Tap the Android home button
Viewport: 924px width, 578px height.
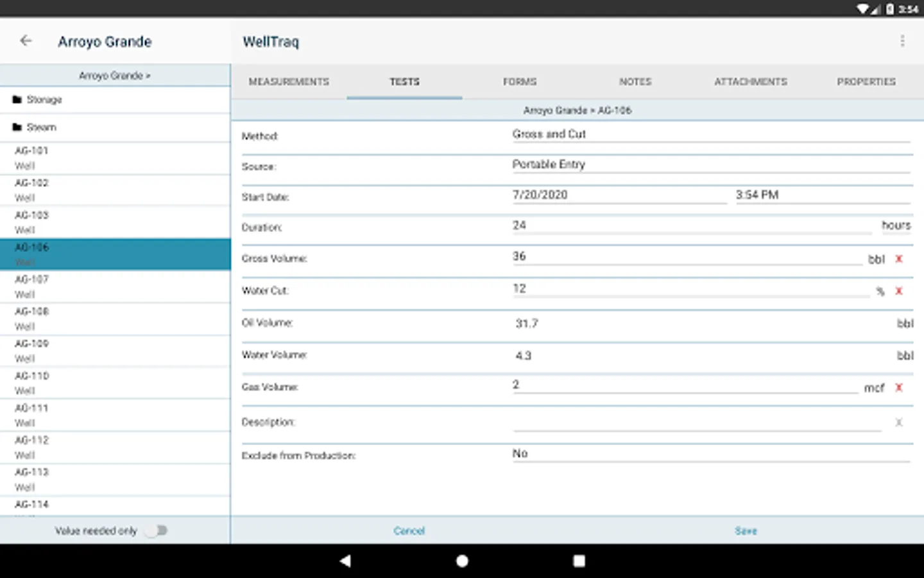462,561
